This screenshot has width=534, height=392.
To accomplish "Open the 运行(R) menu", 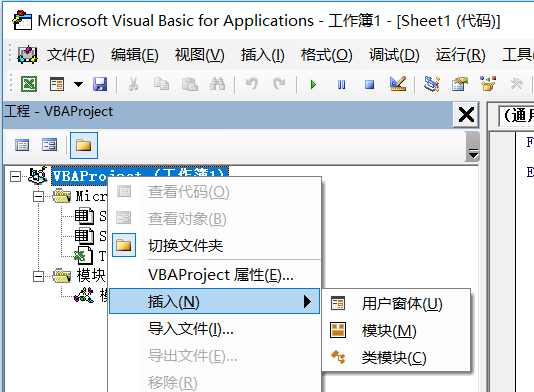I will (460, 55).
